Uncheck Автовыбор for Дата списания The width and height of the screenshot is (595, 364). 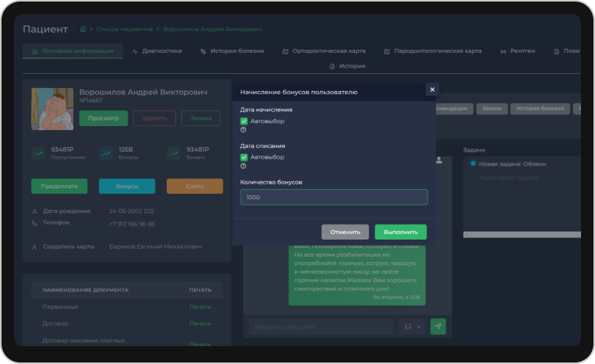pyautogui.click(x=244, y=157)
